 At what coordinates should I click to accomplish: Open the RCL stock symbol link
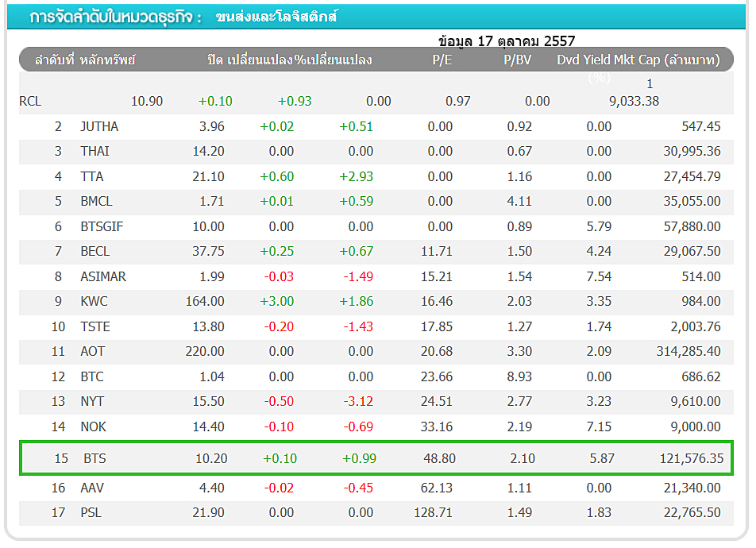click(30, 101)
